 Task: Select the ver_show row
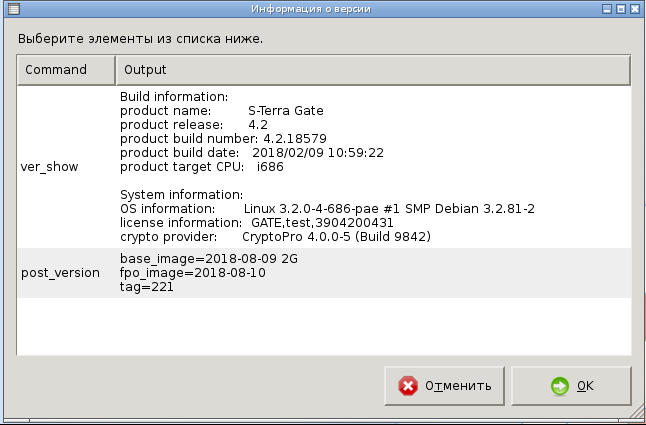pos(49,167)
